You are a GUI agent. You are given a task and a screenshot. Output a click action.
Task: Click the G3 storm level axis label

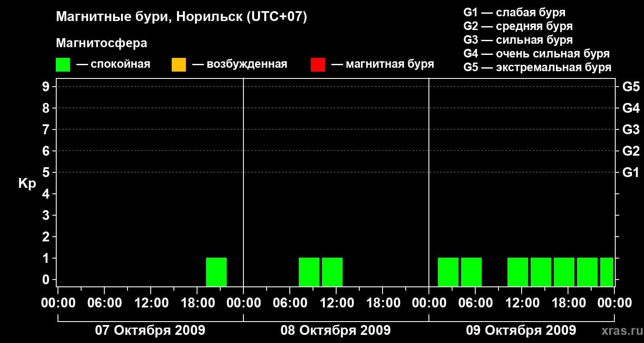click(x=631, y=129)
